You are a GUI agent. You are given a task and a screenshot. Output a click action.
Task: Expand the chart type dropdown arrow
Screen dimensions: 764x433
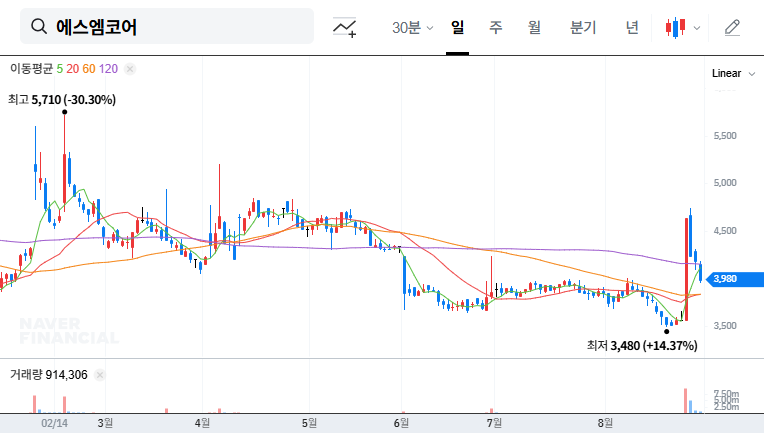(697, 28)
